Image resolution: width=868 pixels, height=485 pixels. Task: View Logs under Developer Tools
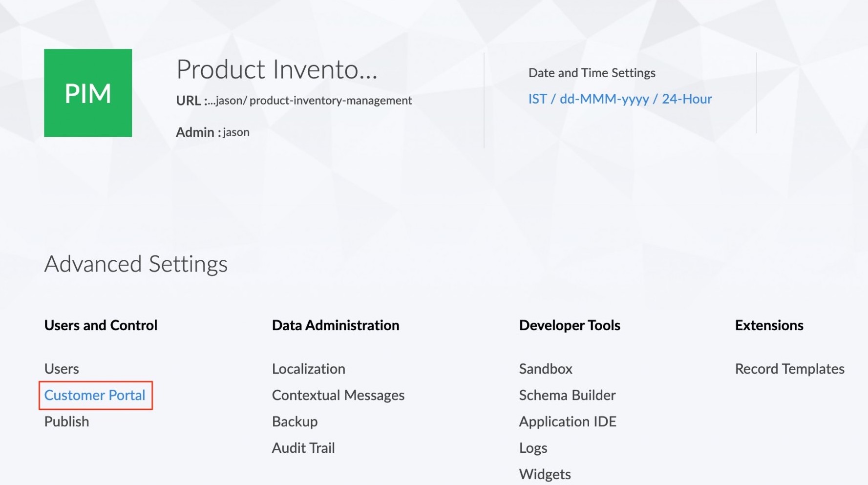click(x=533, y=448)
